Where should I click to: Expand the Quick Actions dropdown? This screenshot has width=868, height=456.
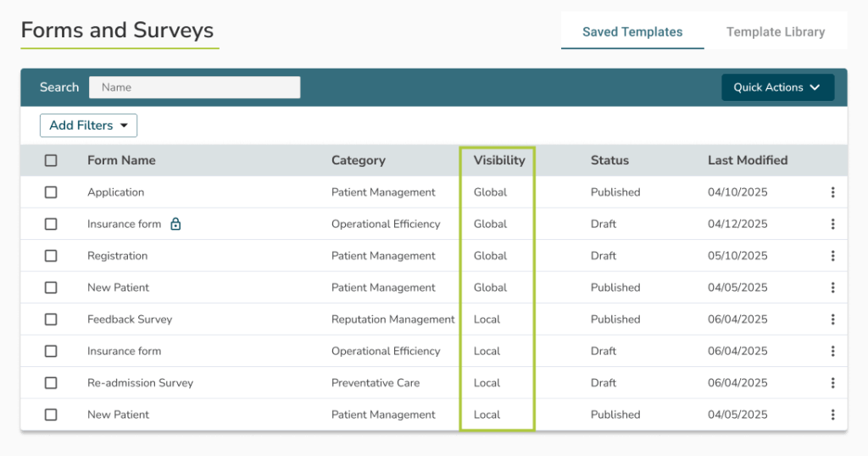coord(777,87)
